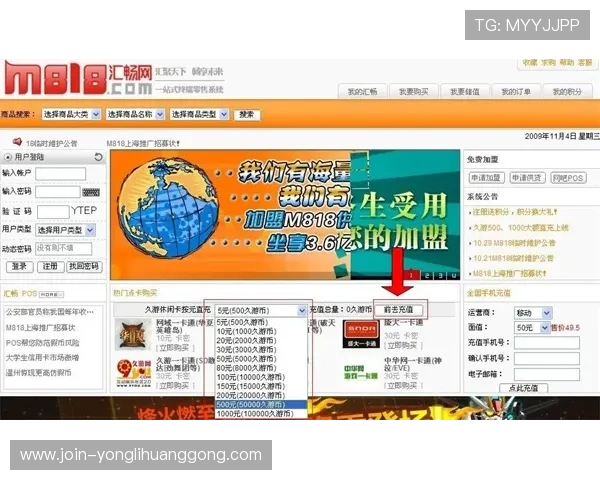600x480 pixels.
Task: Open 注册送积分，积分换大礼 announcement
Action: click(514, 212)
